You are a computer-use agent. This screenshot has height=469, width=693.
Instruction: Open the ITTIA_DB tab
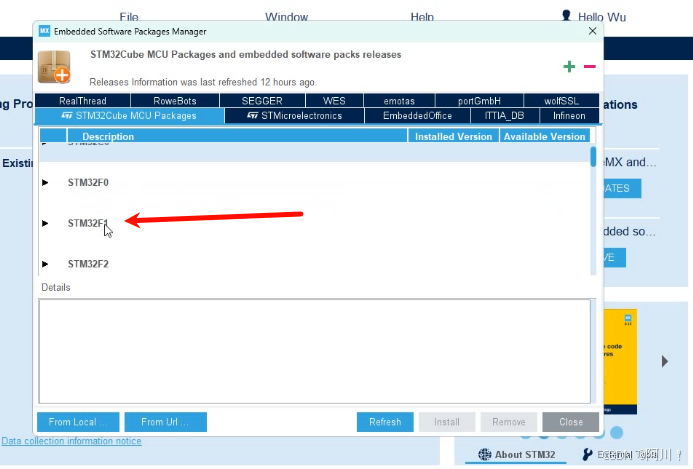click(504, 116)
